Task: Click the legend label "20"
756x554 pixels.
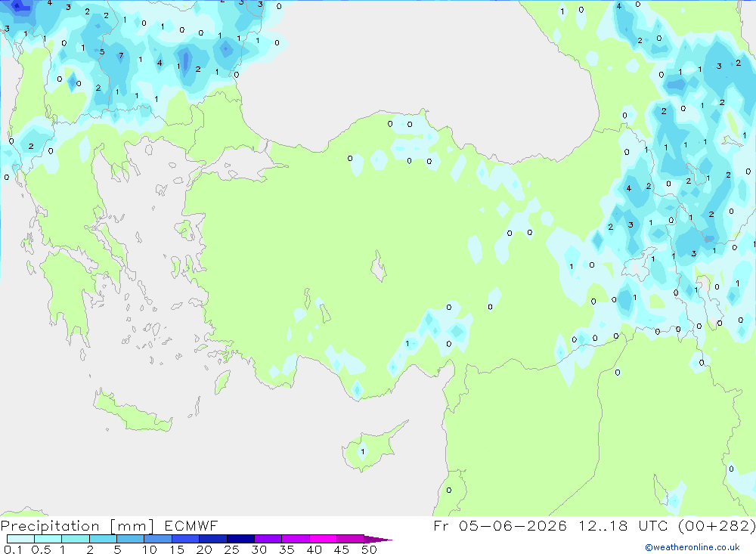Action: [x=204, y=549]
